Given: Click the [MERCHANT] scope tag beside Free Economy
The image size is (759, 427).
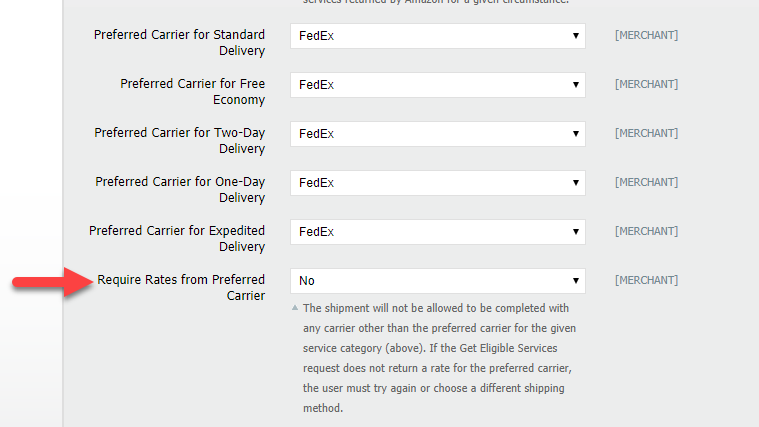Looking at the screenshot, I should (646, 85).
